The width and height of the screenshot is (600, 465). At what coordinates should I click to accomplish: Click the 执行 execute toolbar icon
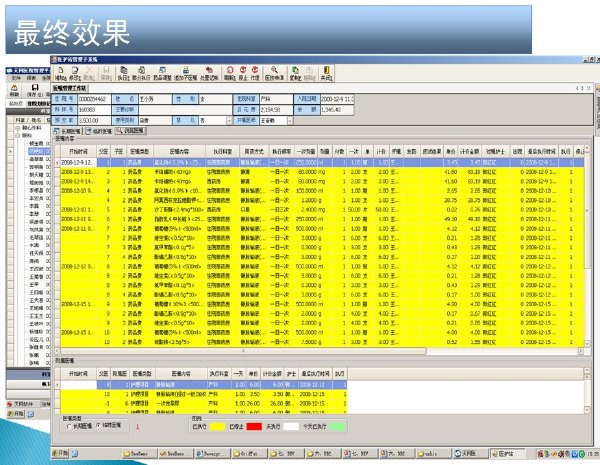click(x=123, y=73)
